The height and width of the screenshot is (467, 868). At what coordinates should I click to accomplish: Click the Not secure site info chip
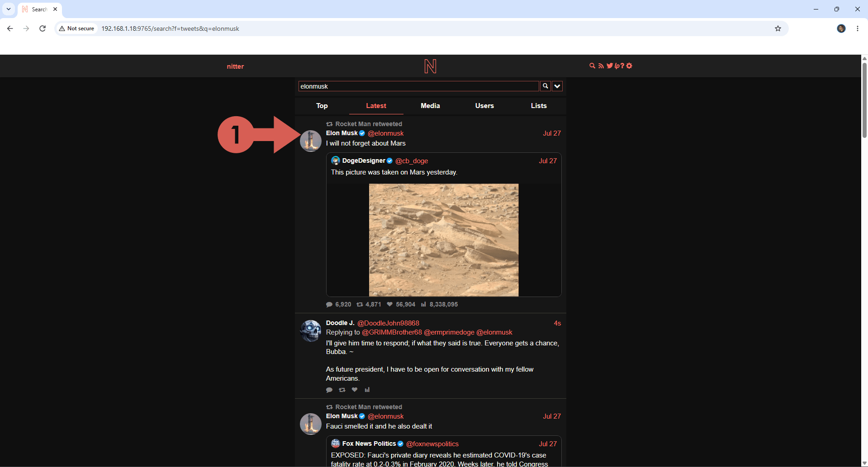pos(76,28)
